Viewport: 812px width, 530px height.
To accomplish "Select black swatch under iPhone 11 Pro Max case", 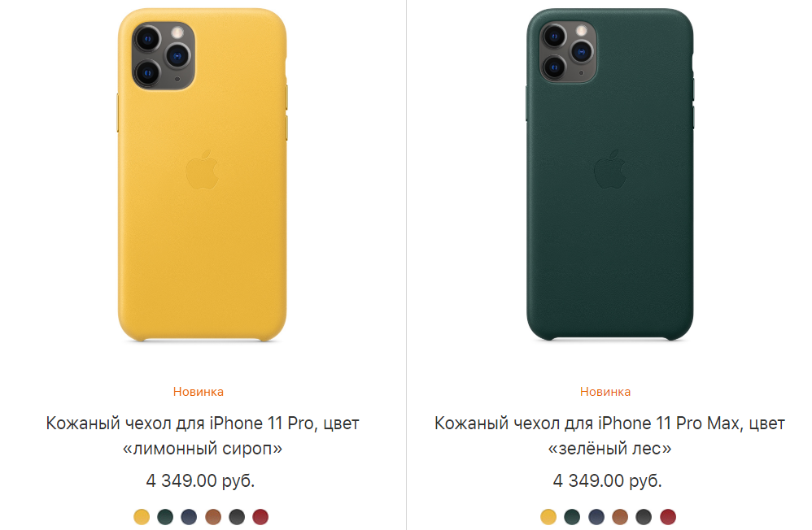I will (x=644, y=516).
